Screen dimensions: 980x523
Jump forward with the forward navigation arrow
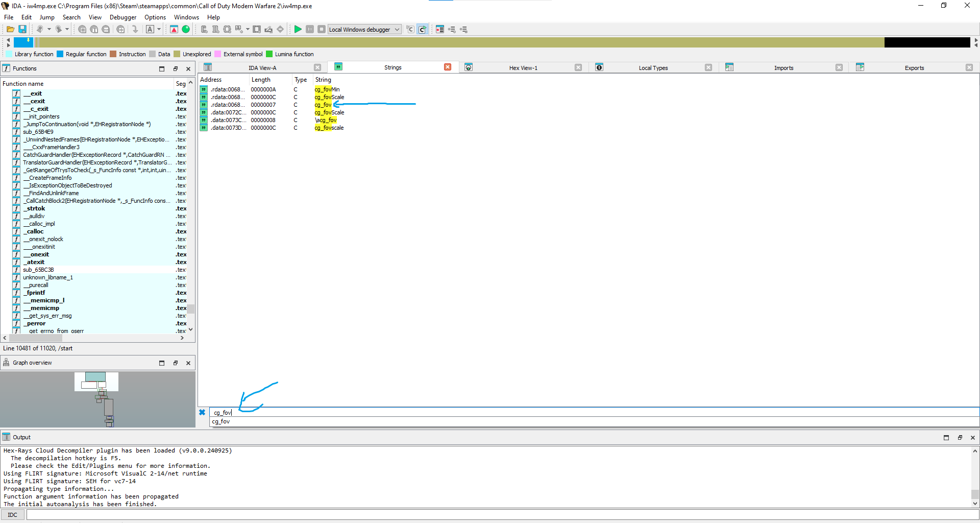[58, 29]
